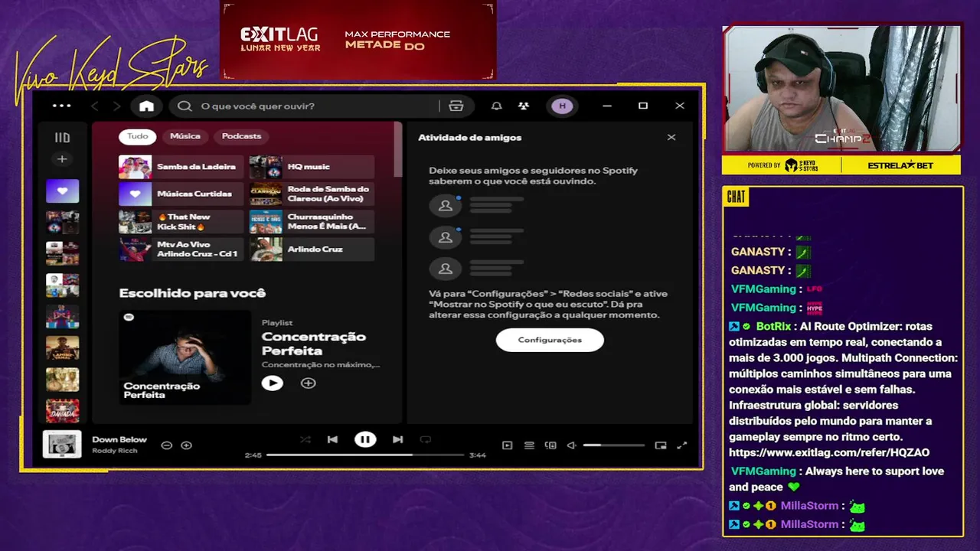Open 'That New Kick Shit' shortcut
This screenshot has width=980, height=551.
tap(181, 222)
